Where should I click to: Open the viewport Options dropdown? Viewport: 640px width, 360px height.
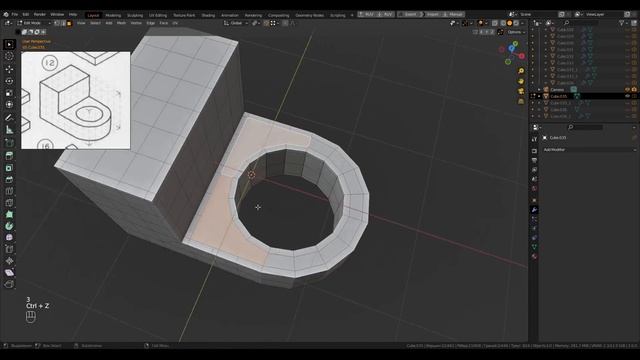[516, 32]
